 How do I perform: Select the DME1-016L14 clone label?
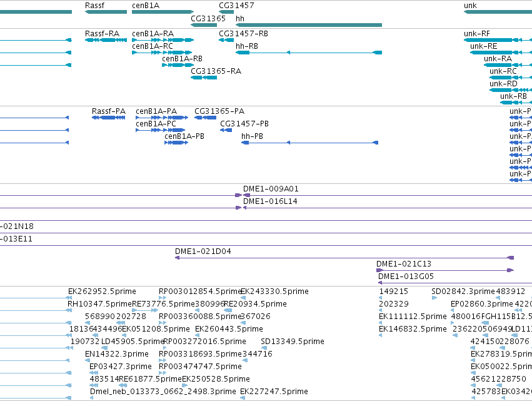point(270,201)
